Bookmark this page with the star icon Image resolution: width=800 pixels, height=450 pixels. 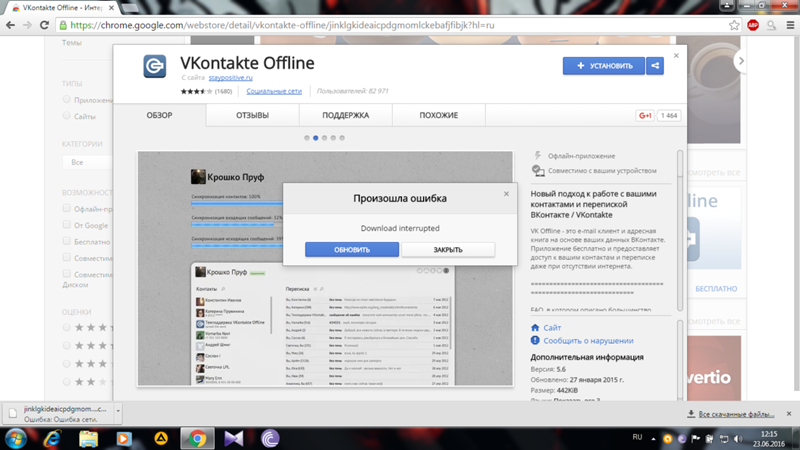click(x=734, y=25)
